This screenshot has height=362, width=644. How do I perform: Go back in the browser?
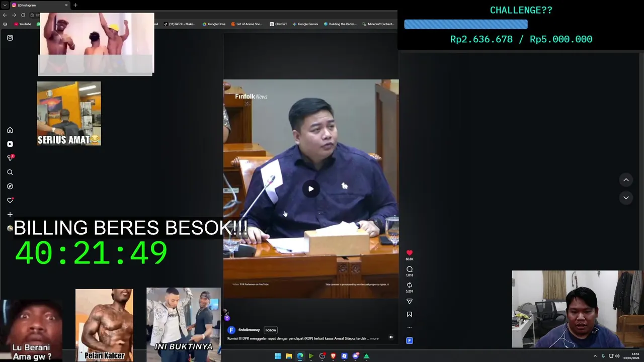tap(5, 15)
